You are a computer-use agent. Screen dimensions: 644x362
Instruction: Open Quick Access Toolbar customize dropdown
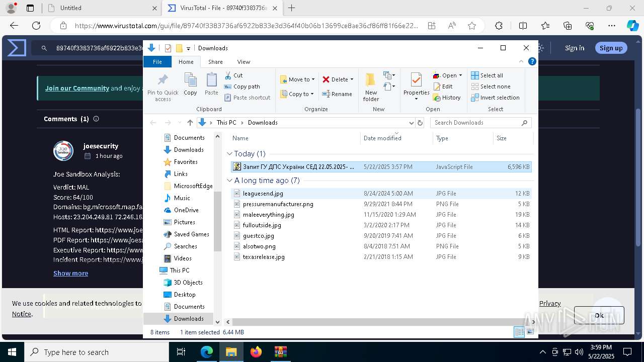pos(188,48)
